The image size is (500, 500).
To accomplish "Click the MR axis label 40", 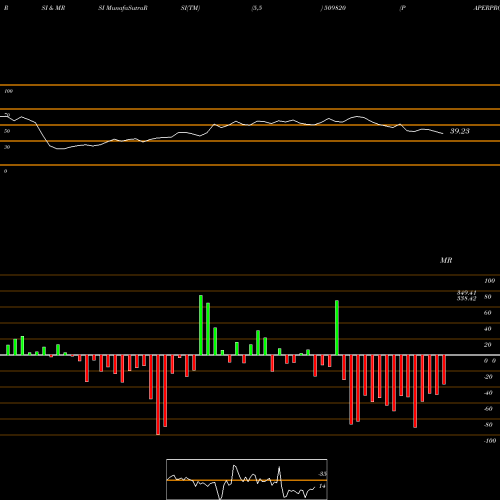I will pos(488,329).
